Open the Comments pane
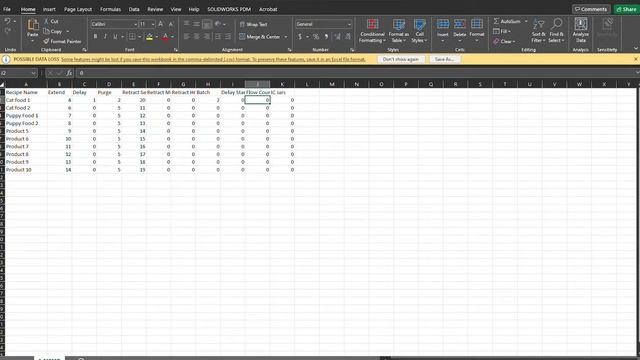The height and width of the screenshot is (360, 640). pos(591,9)
